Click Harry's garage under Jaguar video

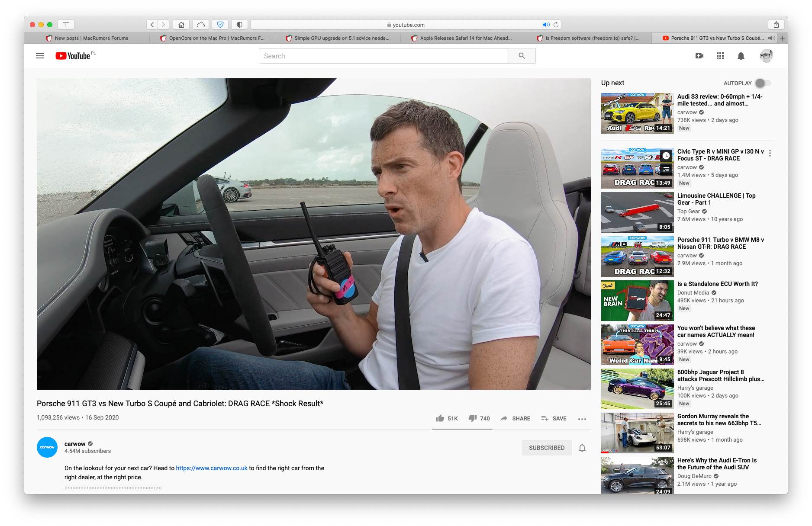click(695, 388)
